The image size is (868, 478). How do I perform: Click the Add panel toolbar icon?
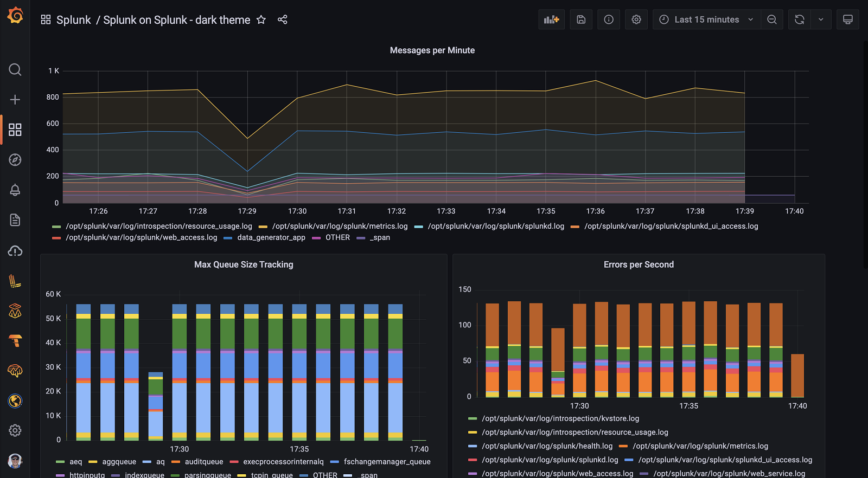click(x=552, y=20)
